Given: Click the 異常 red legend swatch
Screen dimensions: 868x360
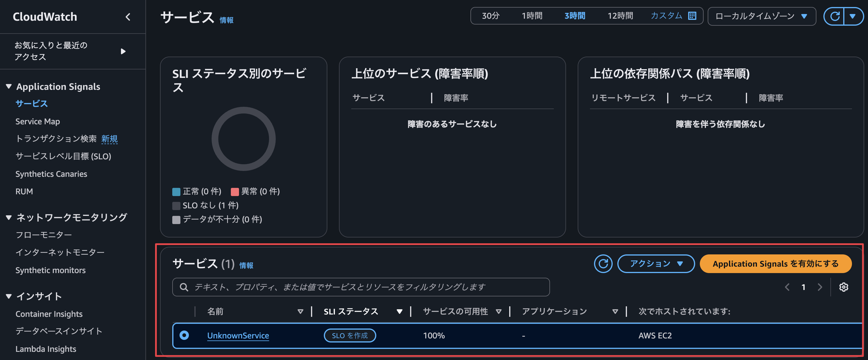Looking at the screenshot, I should (235, 192).
